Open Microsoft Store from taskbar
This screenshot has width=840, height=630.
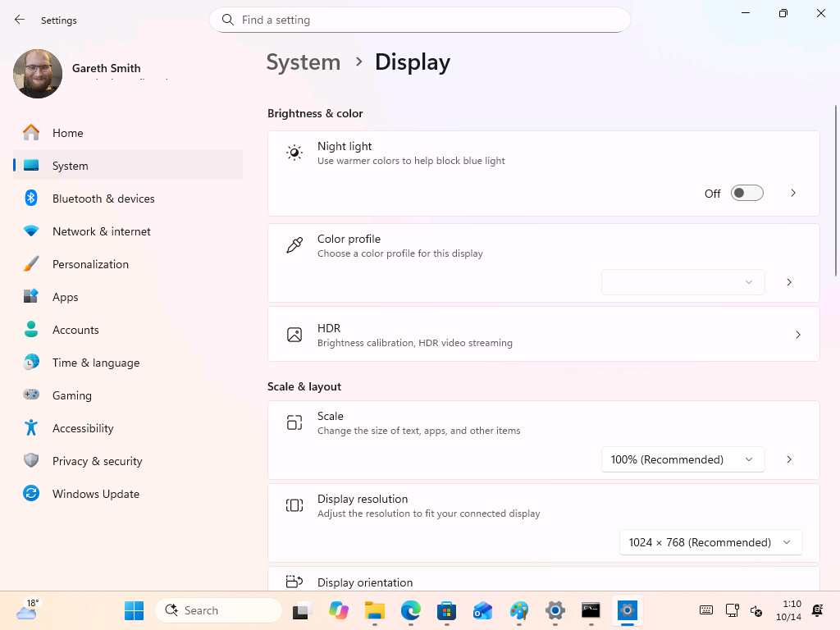pyautogui.click(x=447, y=610)
